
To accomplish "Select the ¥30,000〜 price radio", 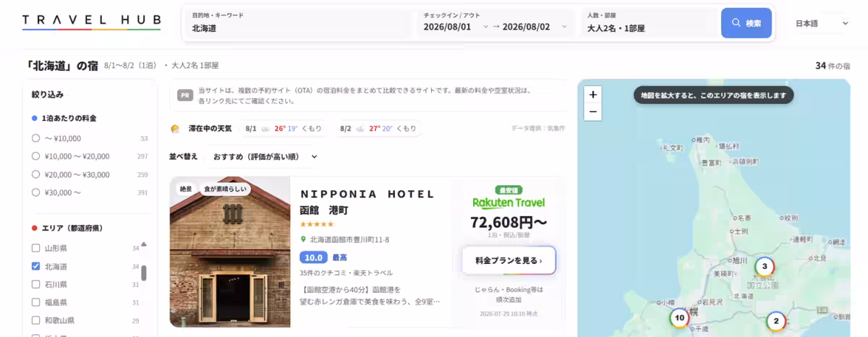I will pyautogui.click(x=36, y=192).
